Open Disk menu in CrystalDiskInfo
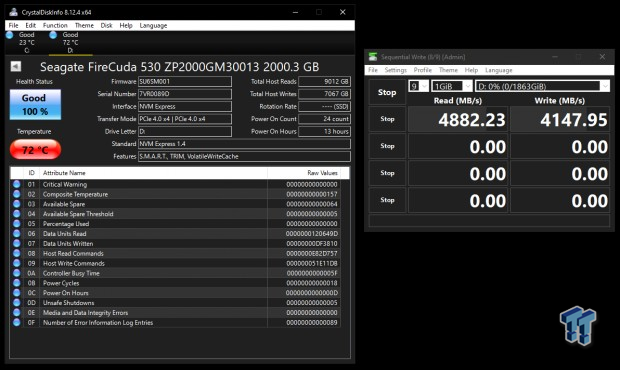This screenshot has height=370, width=620. [x=106, y=25]
